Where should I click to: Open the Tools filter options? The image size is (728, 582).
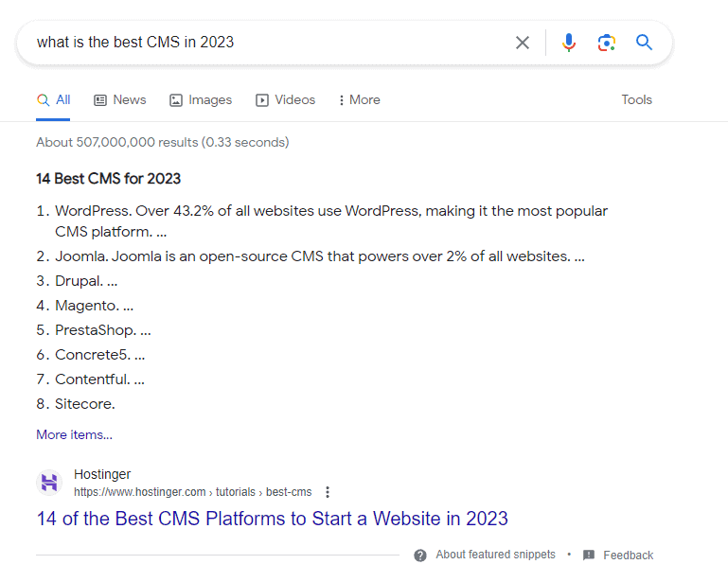(636, 99)
